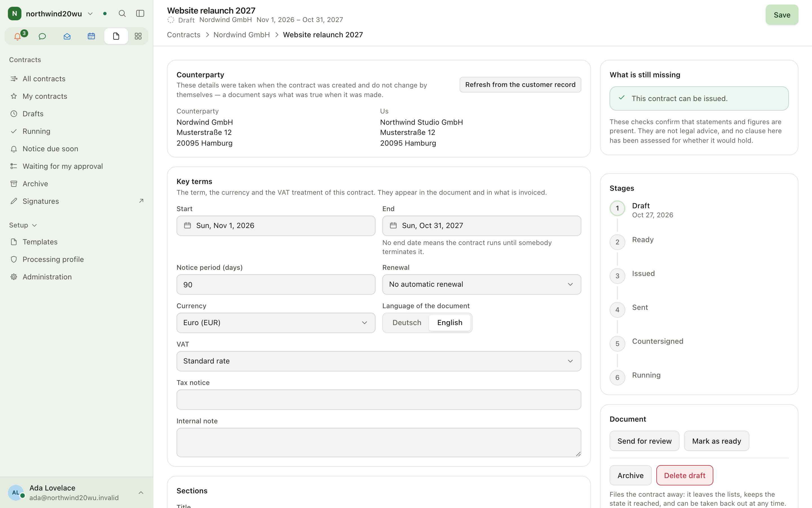Collapse the Setup section
The height and width of the screenshot is (508, 812).
click(x=23, y=225)
